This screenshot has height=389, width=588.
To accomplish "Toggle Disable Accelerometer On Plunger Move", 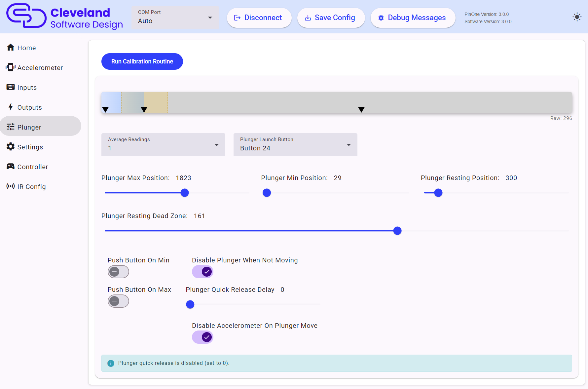I will (202, 337).
